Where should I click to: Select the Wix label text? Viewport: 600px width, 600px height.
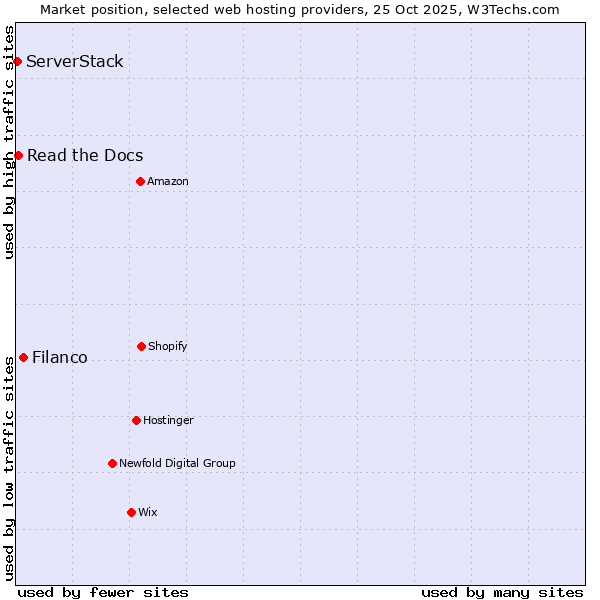coord(148,512)
